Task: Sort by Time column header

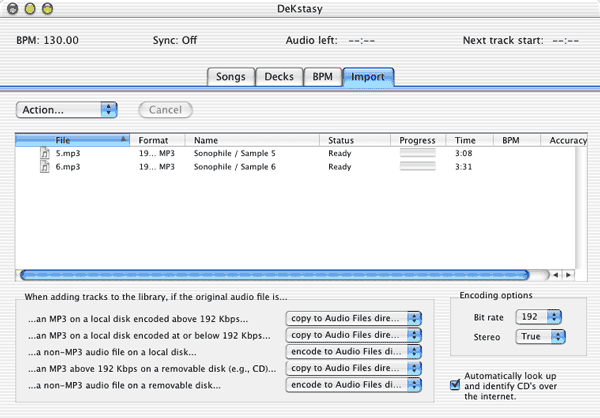Action: [x=469, y=140]
